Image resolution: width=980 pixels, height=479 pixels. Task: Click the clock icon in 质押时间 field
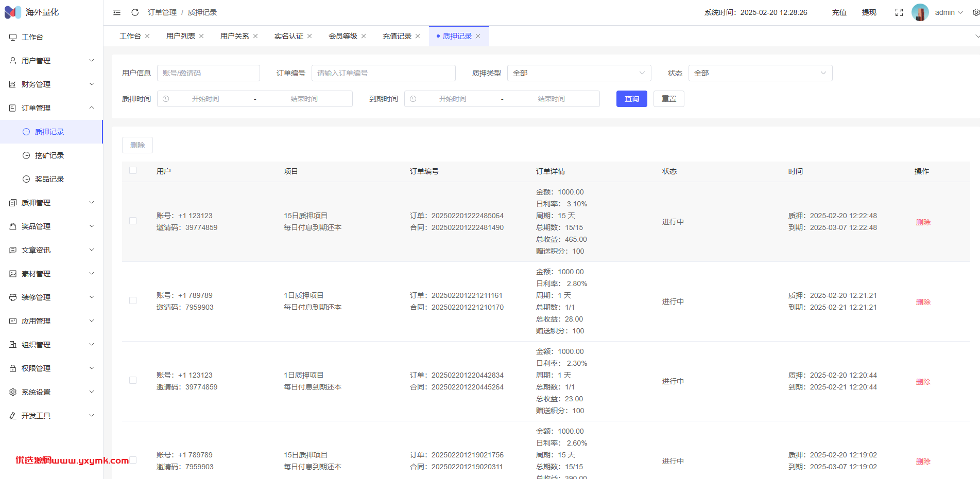[166, 99]
